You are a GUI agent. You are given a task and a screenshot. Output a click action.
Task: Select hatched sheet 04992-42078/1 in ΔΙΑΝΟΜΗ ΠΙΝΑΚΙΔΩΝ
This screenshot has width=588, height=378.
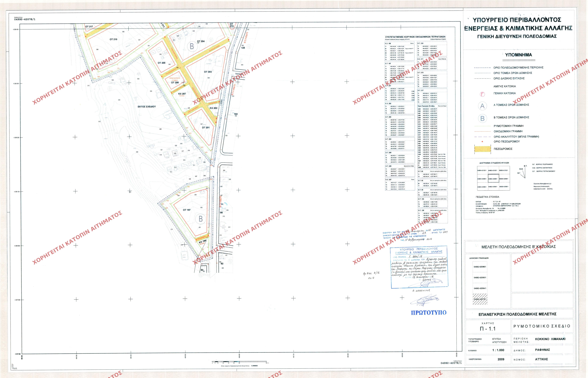click(480, 299)
